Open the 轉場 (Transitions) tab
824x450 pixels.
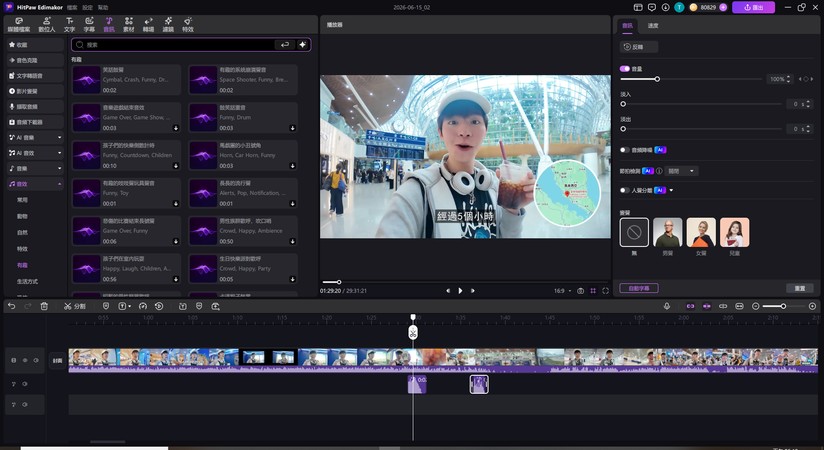(x=149, y=24)
